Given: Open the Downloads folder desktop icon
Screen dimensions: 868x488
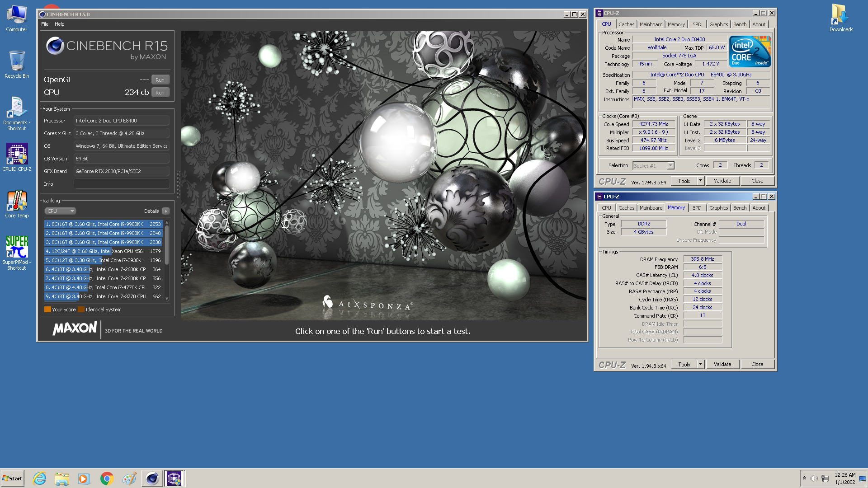Looking at the screenshot, I should (841, 18).
